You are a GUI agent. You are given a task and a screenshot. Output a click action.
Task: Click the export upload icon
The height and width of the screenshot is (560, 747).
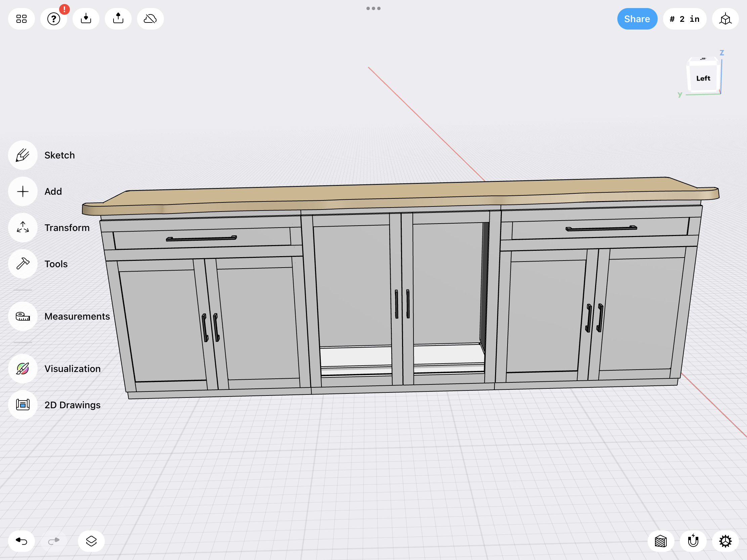[x=118, y=19]
